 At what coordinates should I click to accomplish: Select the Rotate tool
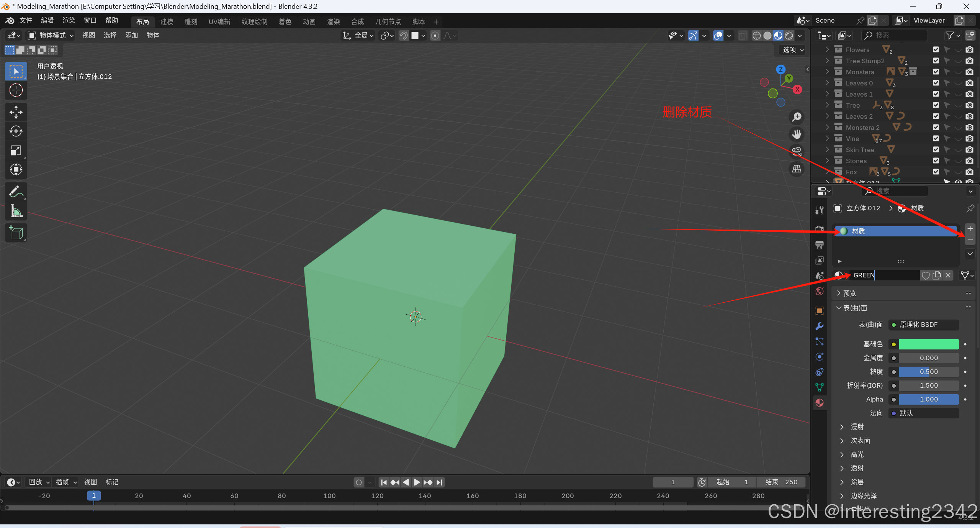16,131
